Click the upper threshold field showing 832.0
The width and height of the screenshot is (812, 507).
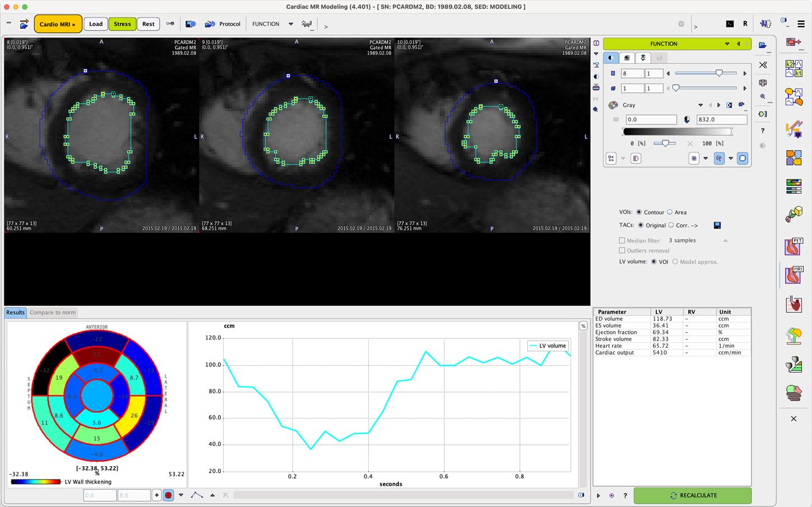721,119
